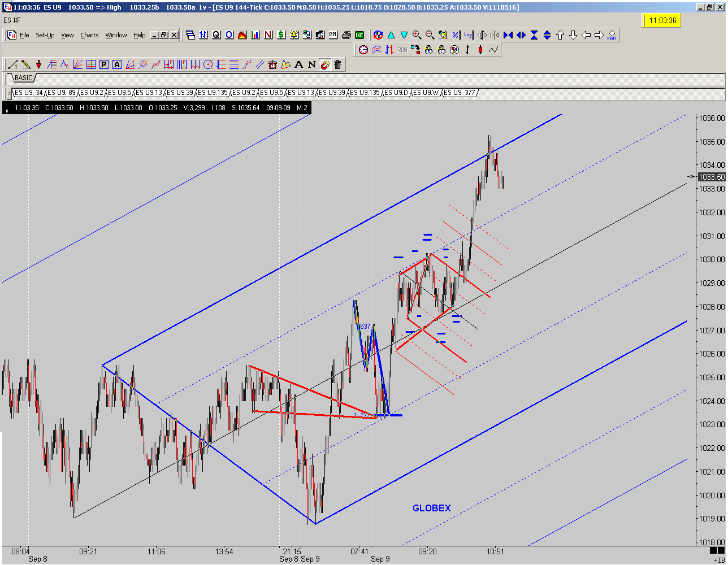Image resolution: width=728 pixels, height=565 pixels.
Task: Click the printer icon
Action: click(x=346, y=35)
